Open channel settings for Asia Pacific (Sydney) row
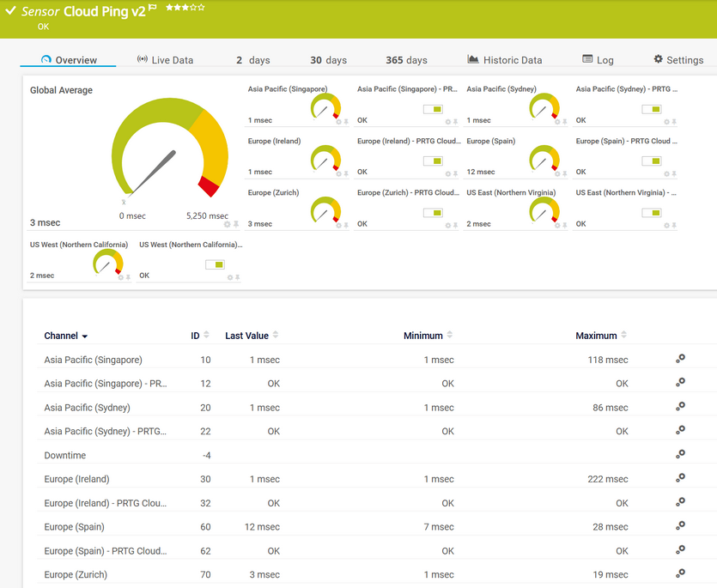This screenshot has width=717, height=588. pyautogui.click(x=680, y=406)
